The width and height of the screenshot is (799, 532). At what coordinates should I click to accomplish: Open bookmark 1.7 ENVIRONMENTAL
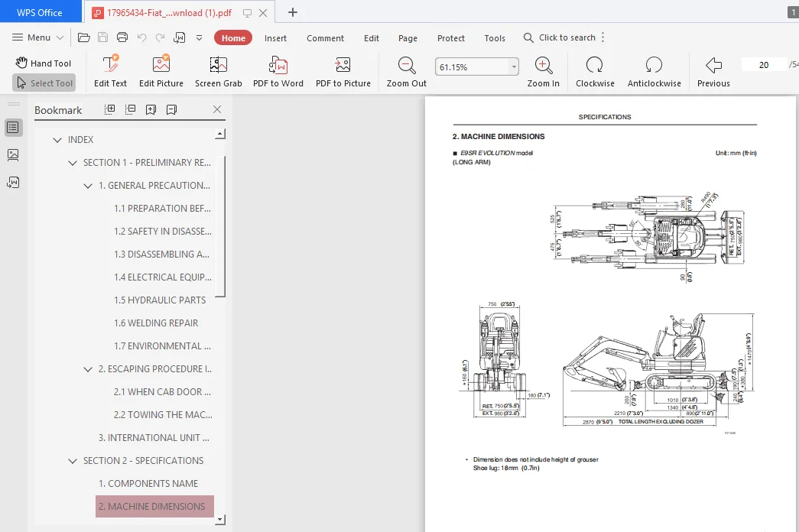pyautogui.click(x=162, y=346)
